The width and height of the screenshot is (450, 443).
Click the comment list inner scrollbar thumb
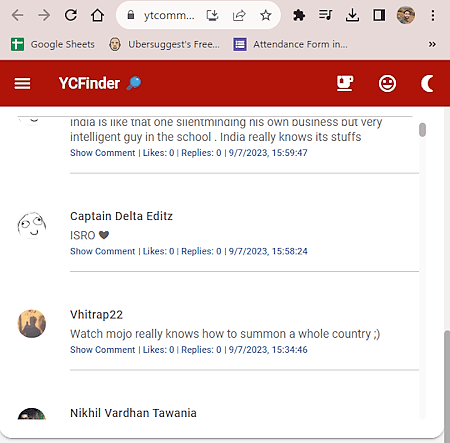422,130
